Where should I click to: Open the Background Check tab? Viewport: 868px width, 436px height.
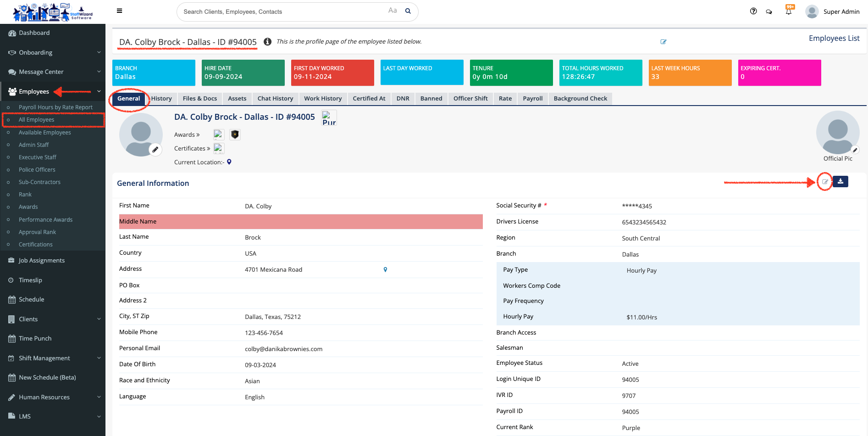pos(580,99)
